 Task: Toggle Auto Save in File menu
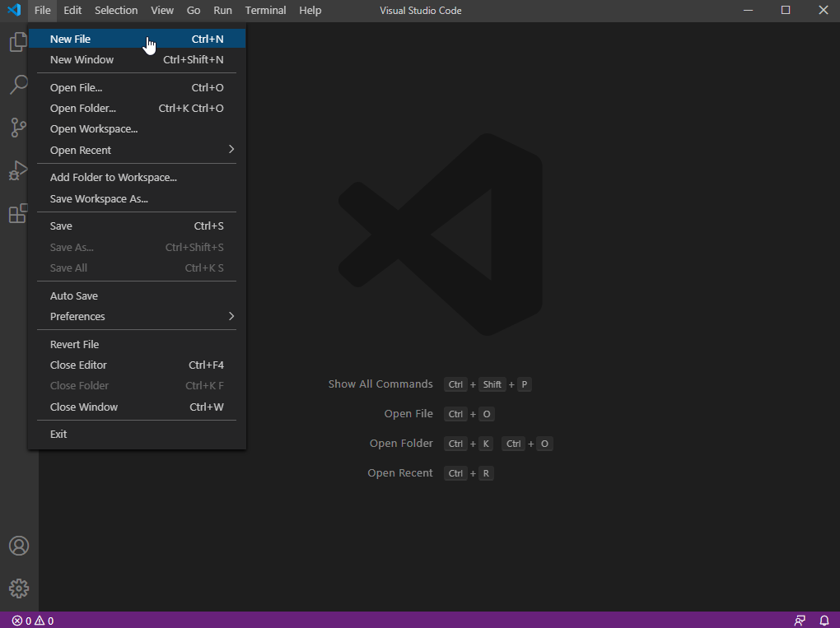click(74, 295)
